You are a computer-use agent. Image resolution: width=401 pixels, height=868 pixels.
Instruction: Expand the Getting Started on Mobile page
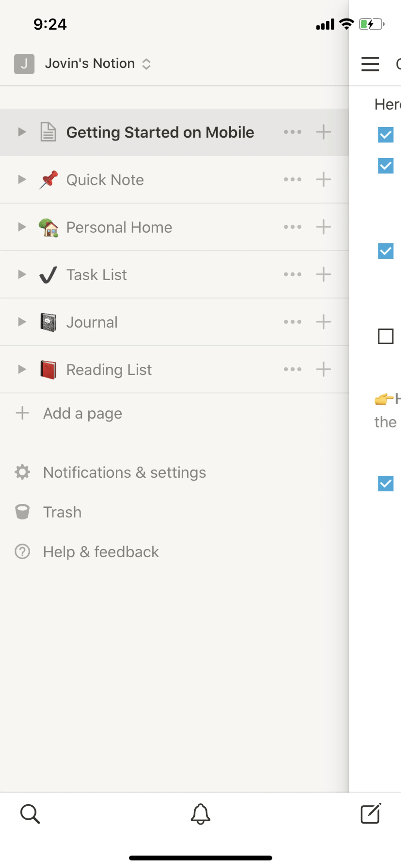[22, 132]
